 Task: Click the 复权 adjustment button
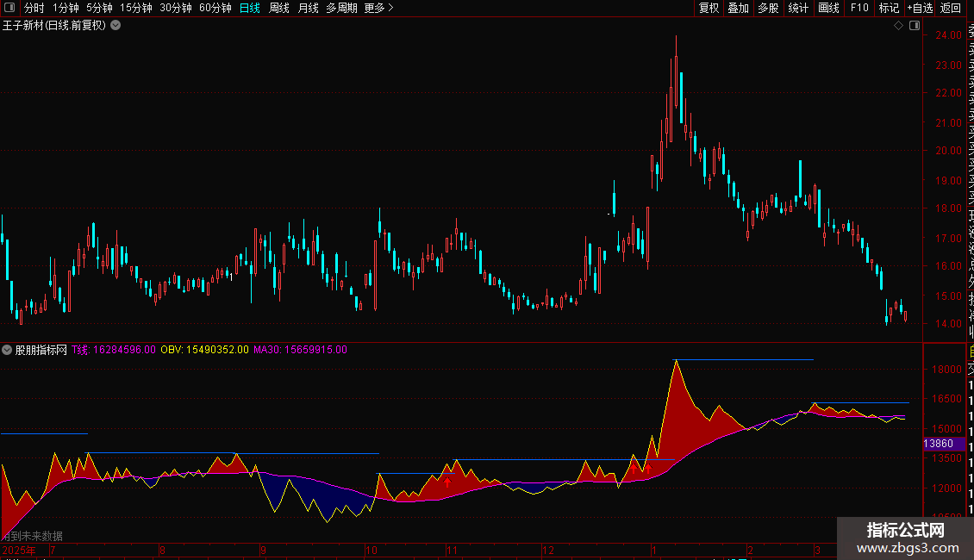709,8
